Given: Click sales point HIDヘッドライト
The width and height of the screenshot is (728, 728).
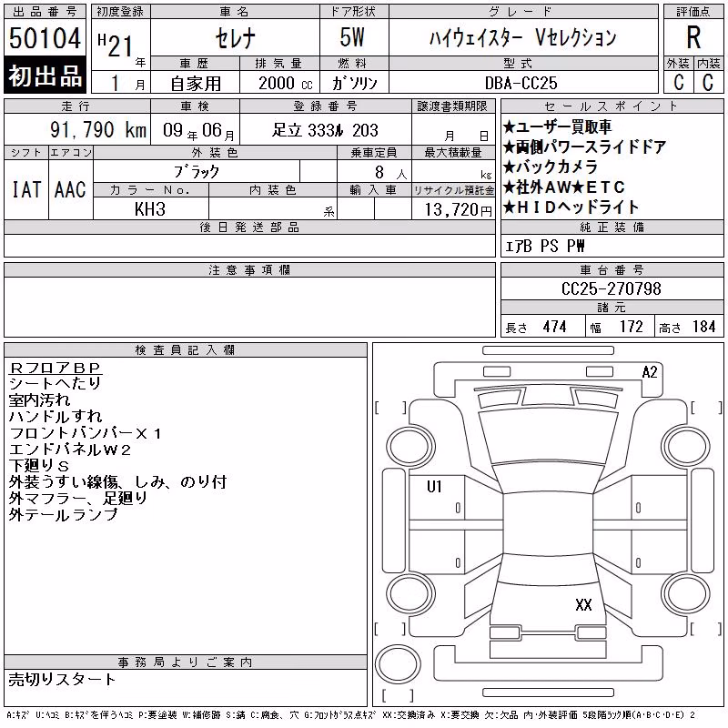Looking at the screenshot, I should click(571, 207).
